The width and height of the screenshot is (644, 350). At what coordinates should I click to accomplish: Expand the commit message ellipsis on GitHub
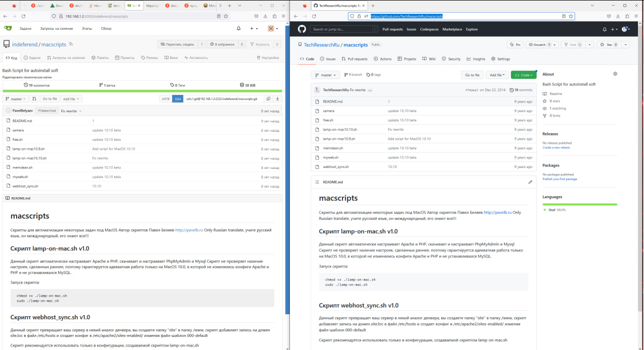point(370,90)
